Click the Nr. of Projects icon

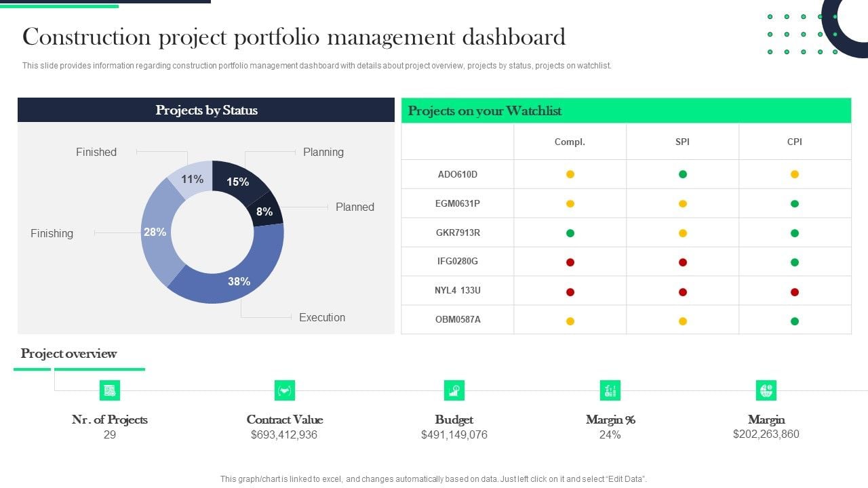110,390
